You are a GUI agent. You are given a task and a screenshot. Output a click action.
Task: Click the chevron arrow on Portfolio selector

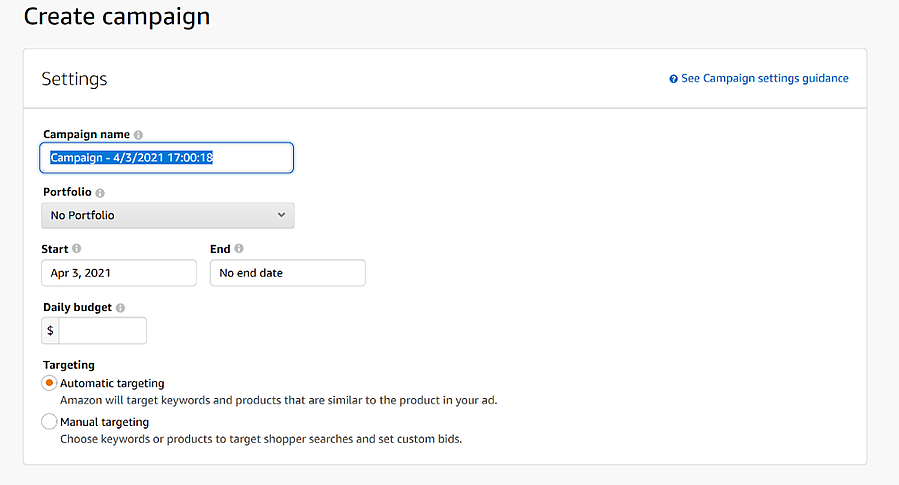pyautogui.click(x=281, y=215)
